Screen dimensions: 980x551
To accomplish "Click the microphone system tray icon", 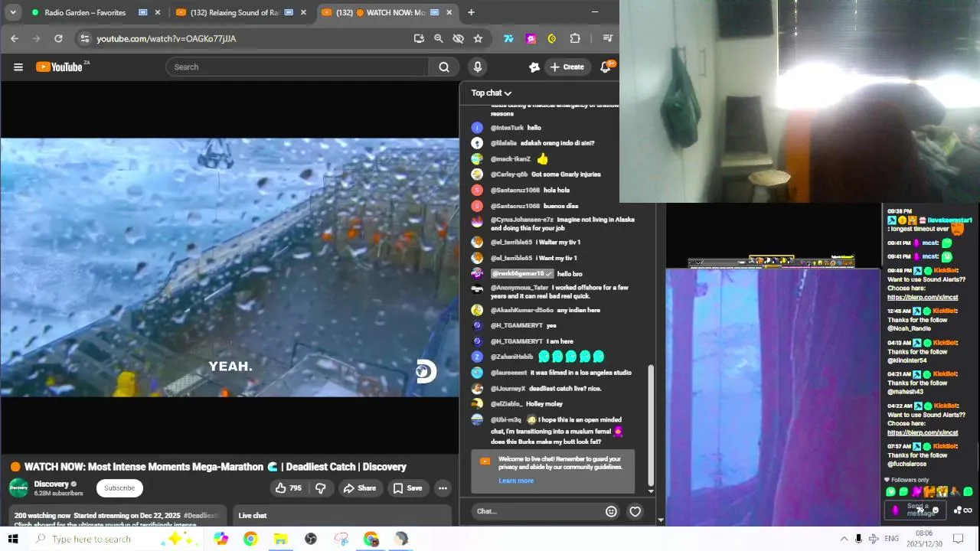I will (x=858, y=539).
